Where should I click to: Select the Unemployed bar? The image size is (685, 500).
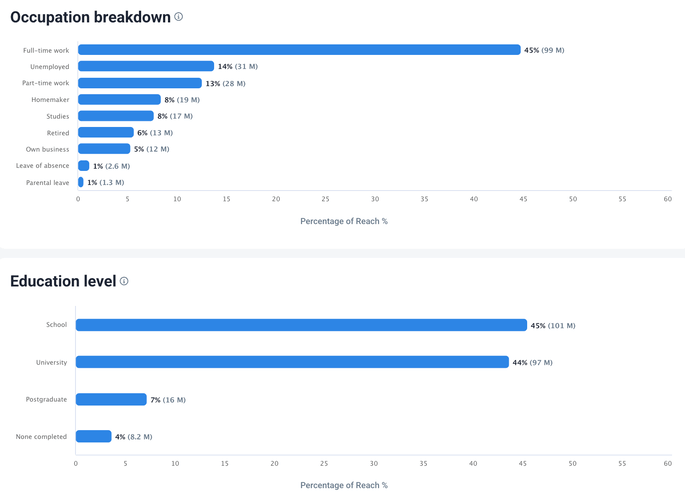tap(146, 66)
